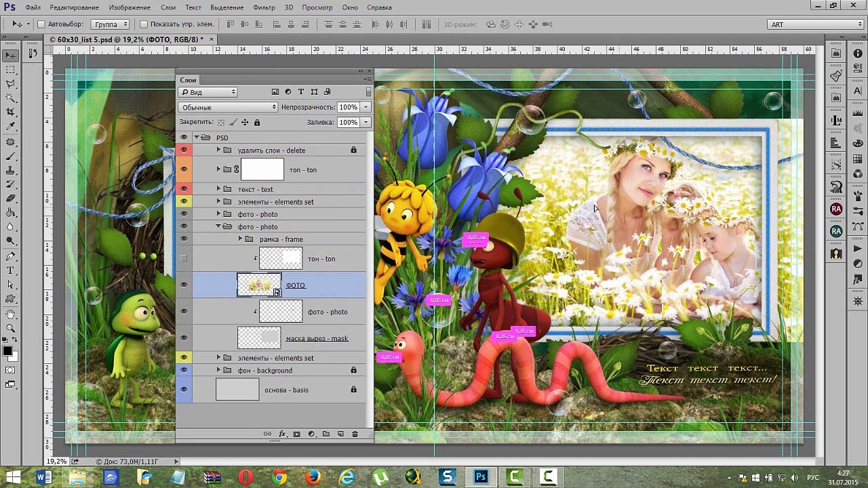868x488 pixels.
Task: Select the Eraser tool
Action: point(11,199)
